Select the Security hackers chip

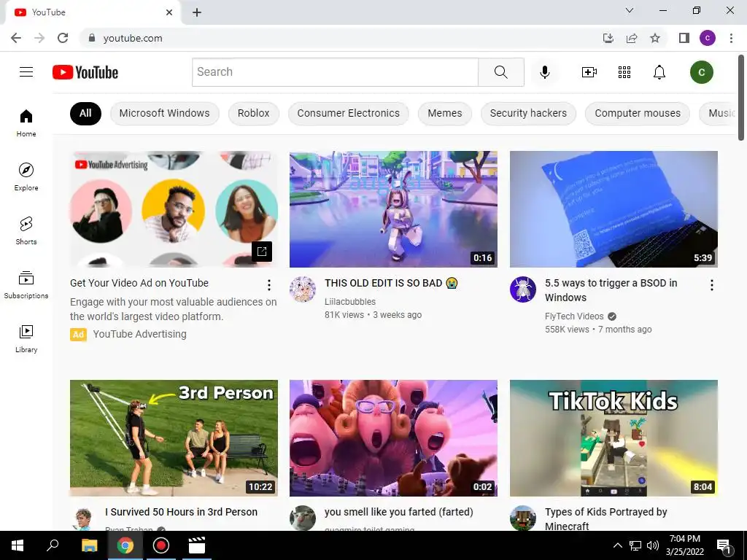(528, 113)
